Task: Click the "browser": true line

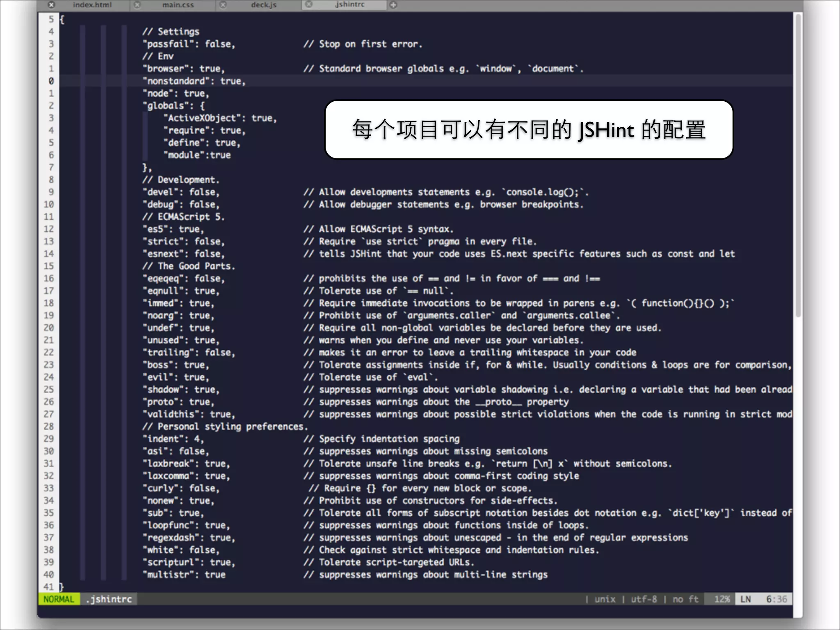Action: [x=183, y=68]
